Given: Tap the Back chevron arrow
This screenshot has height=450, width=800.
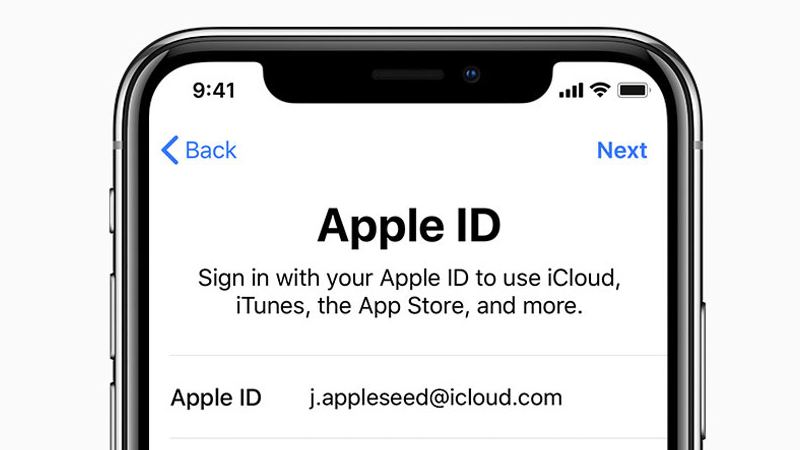Looking at the screenshot, I should (x=170, y=150).
